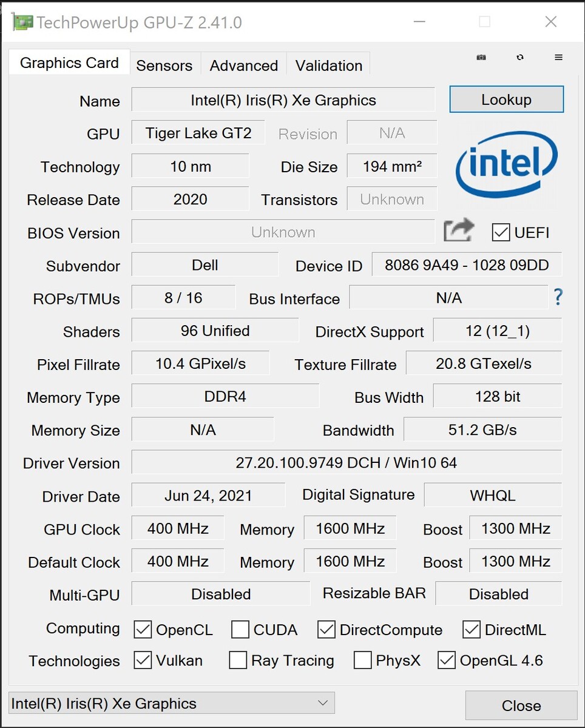Enable the Ray Tracing checkbox

coord(238,660)
